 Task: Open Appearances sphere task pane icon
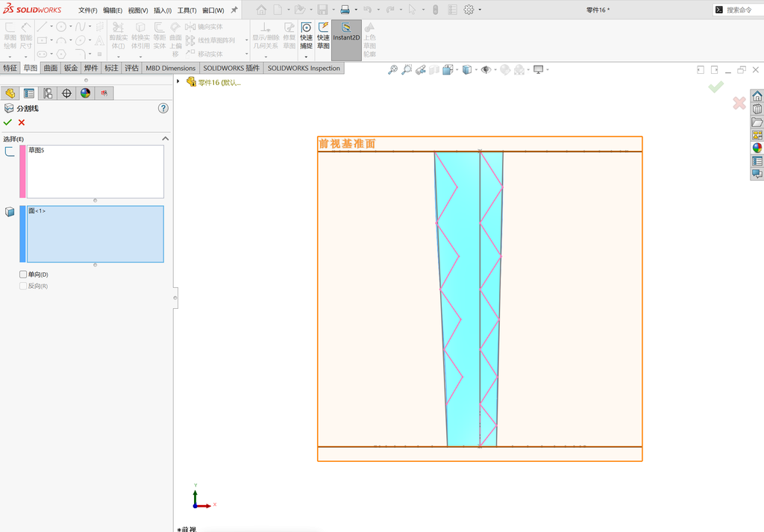click(757, 148)
